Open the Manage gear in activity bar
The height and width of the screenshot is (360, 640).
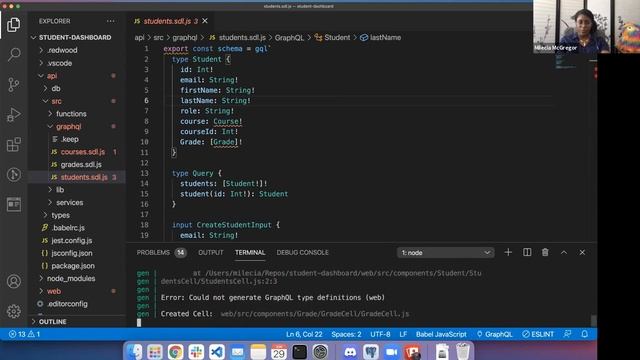[x=13, y=311]
